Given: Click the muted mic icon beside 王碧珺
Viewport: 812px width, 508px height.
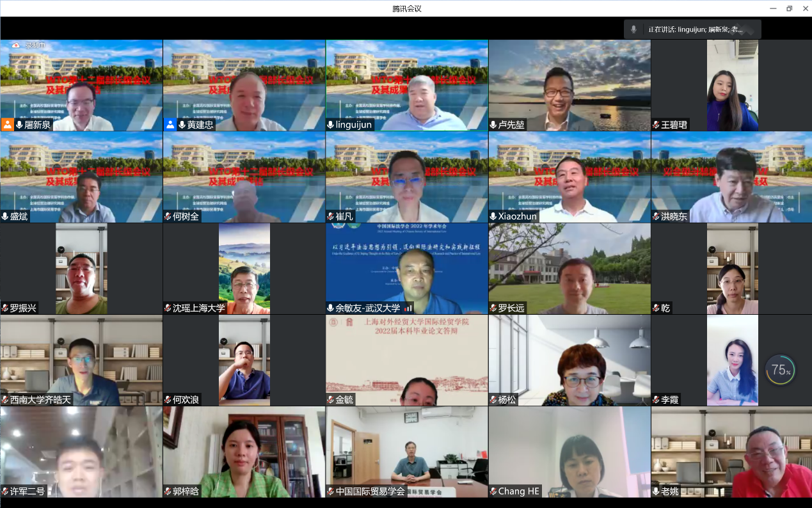Looking at the screenshot, I should tap(657, 125).
